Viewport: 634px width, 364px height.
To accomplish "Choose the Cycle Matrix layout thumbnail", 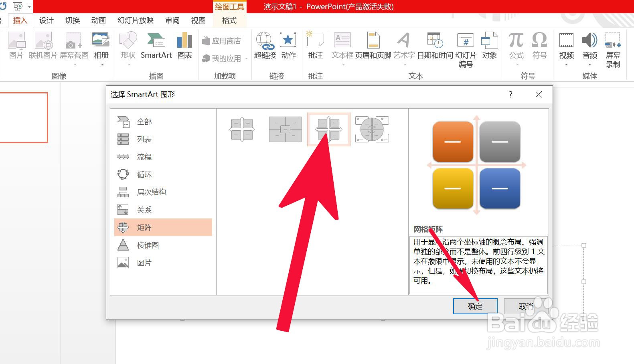I will 372,129.
